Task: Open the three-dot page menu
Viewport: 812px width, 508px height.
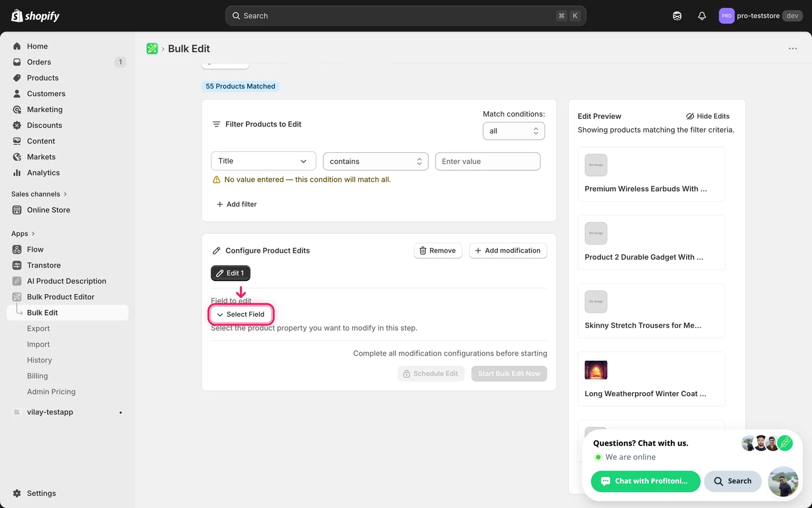Action: pos(793,49)
